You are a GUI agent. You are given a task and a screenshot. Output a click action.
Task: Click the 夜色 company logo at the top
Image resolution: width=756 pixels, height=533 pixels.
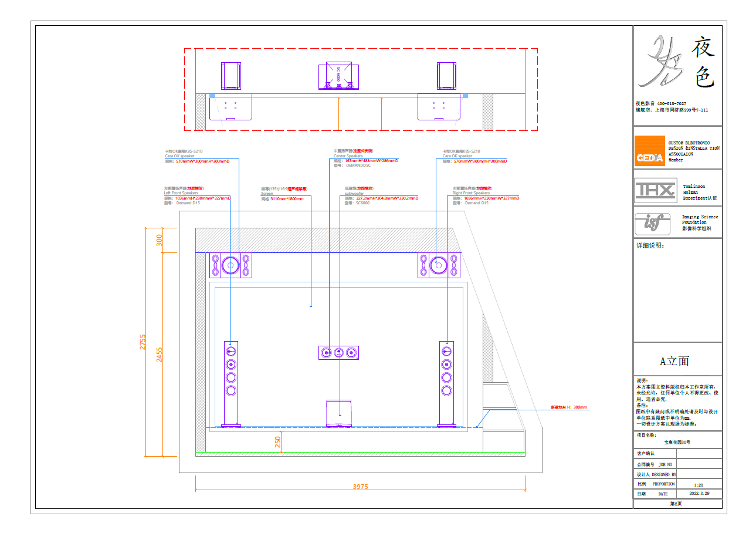click(677, 62)
